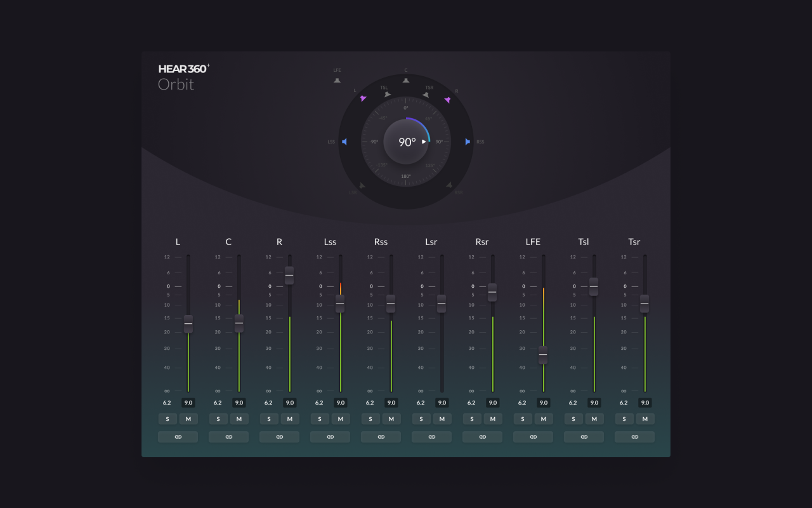Solo the Rss channel
Screen dimensions: 812x508
pyautogui.click(x=370, y=419)
